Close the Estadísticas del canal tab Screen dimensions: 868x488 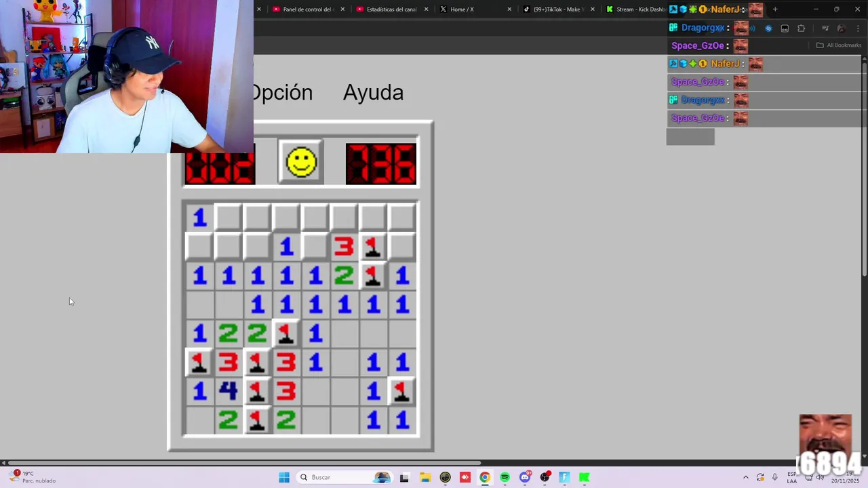point(427,9)
